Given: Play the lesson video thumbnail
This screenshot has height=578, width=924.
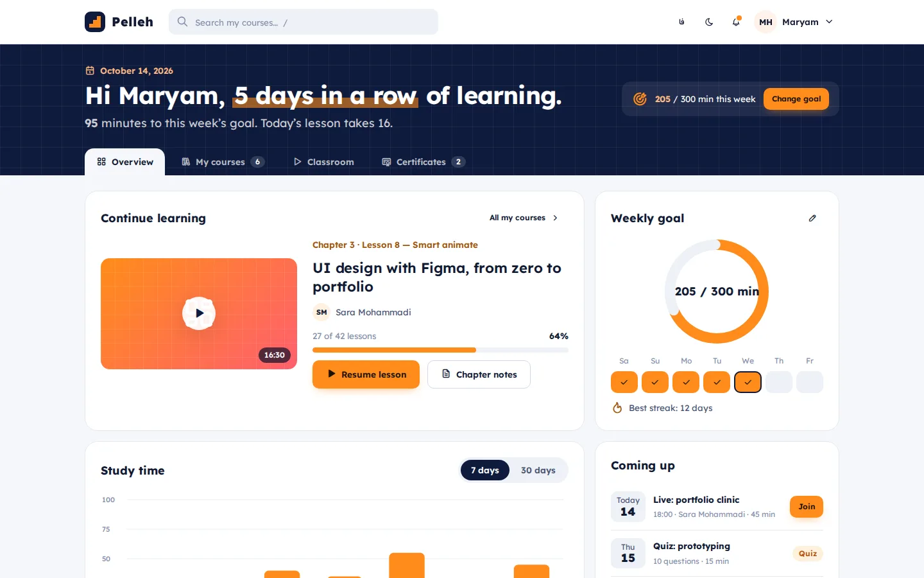Looking at the screenshot, I should click(199, 313).
